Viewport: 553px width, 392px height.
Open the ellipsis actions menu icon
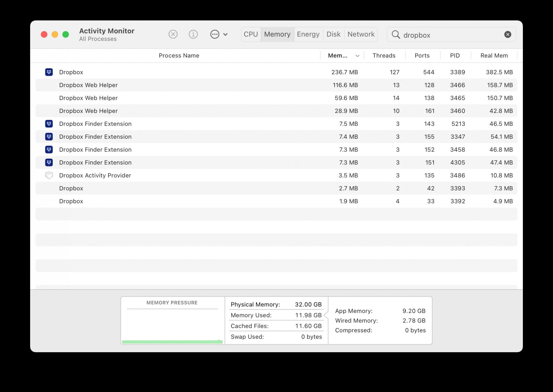tap(215, 34)
